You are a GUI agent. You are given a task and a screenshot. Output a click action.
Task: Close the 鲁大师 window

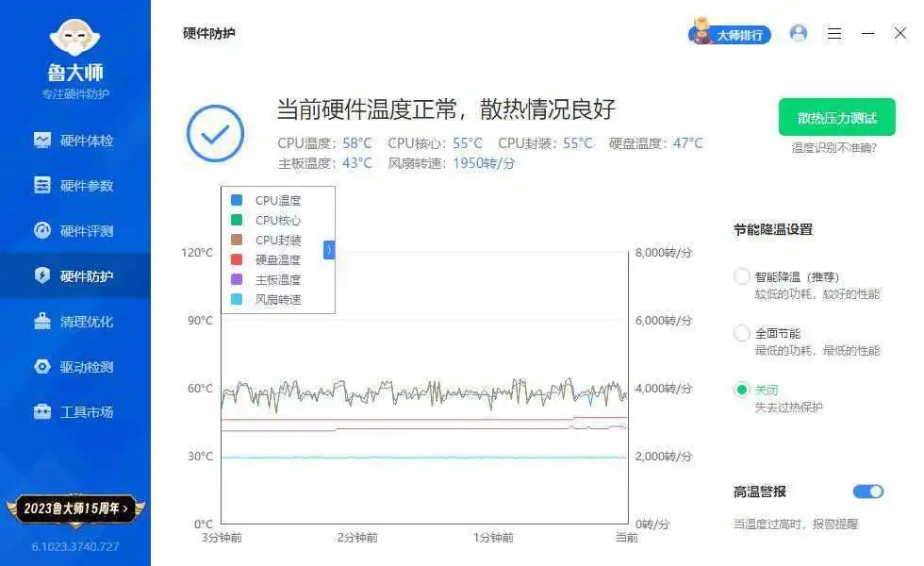point(899,33)
